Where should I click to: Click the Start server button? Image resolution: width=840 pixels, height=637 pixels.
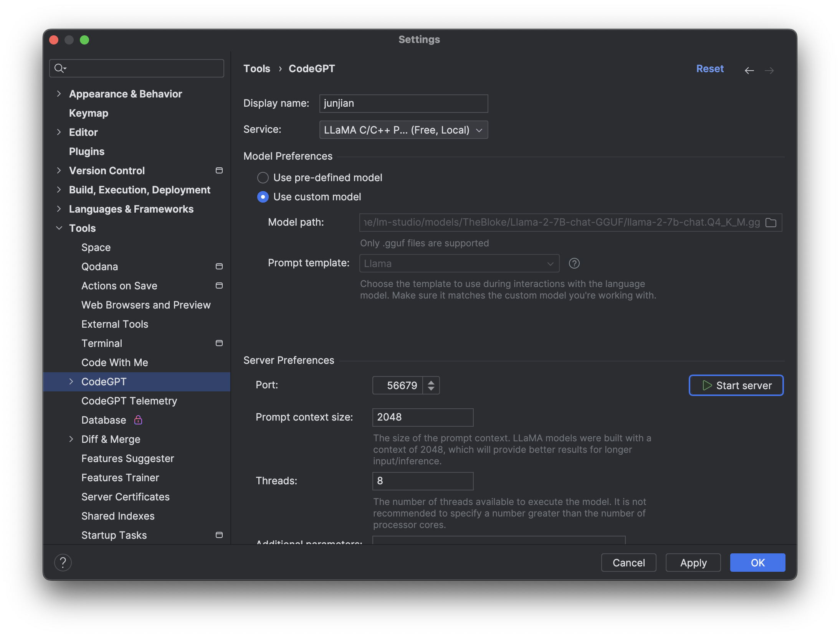736,385
